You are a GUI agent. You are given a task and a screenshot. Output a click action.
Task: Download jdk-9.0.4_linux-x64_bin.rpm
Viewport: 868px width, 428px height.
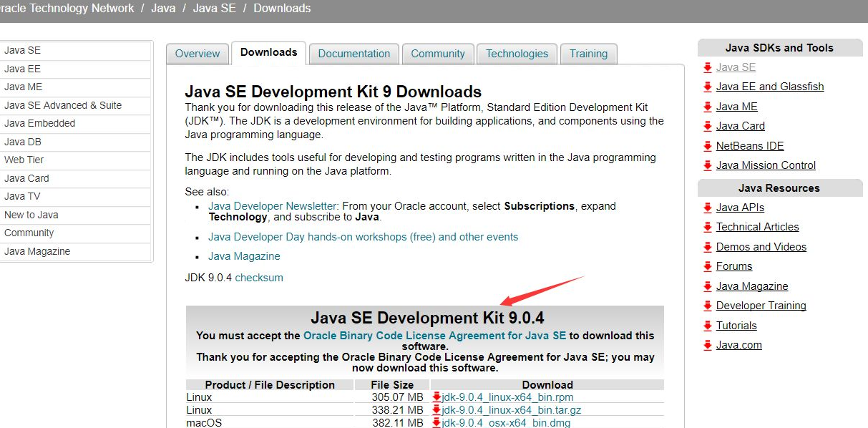pyautogui.click(x=507, y=397)
